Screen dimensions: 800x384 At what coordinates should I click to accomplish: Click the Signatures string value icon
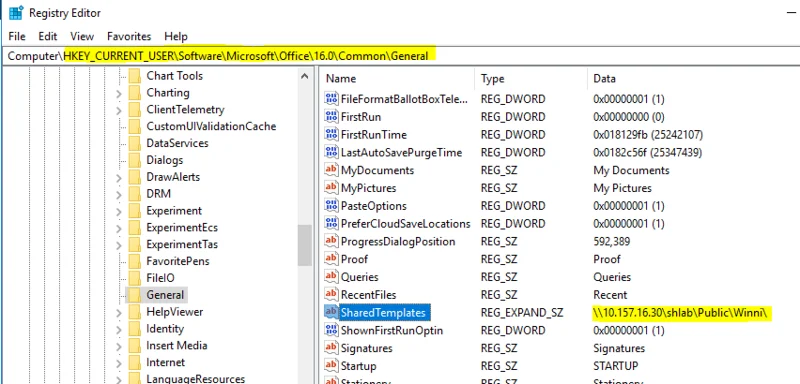(x=331, y=348)
